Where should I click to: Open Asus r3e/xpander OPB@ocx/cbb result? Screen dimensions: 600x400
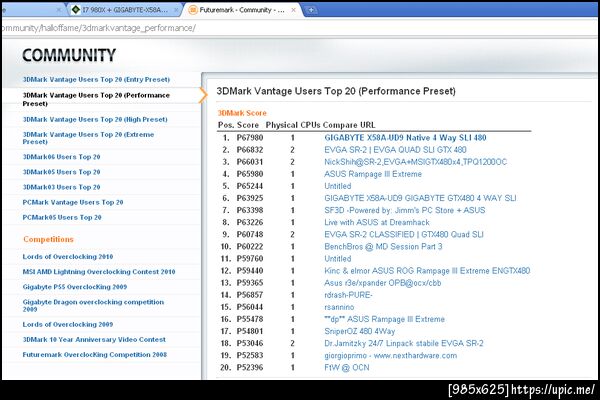(383, 283)
